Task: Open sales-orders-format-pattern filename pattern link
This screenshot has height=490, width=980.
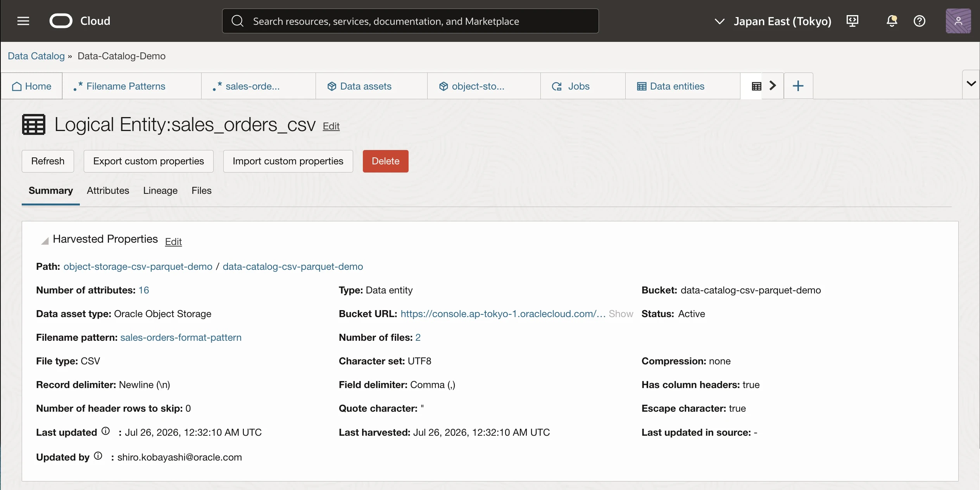Action: point(181,337)
